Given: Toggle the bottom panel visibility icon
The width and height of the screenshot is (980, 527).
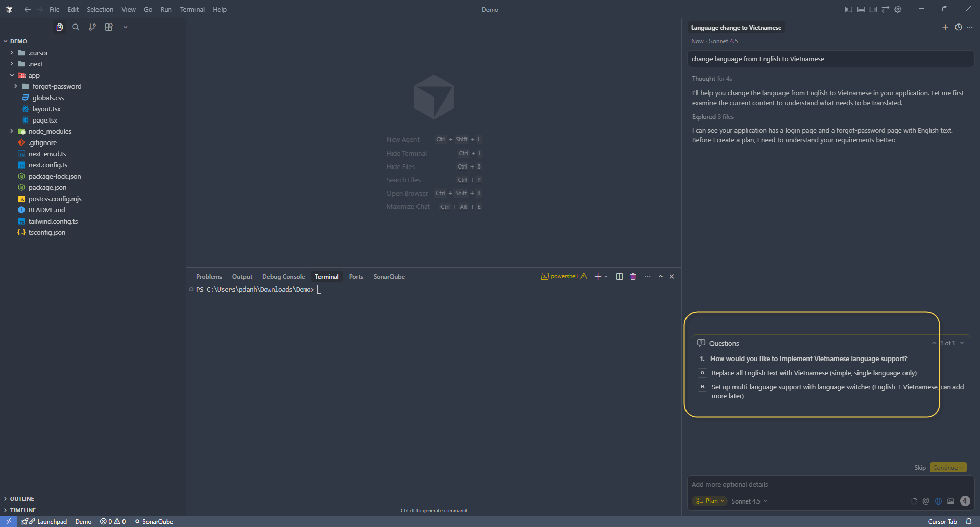Looking at the screenshot, I should (861, 9).
